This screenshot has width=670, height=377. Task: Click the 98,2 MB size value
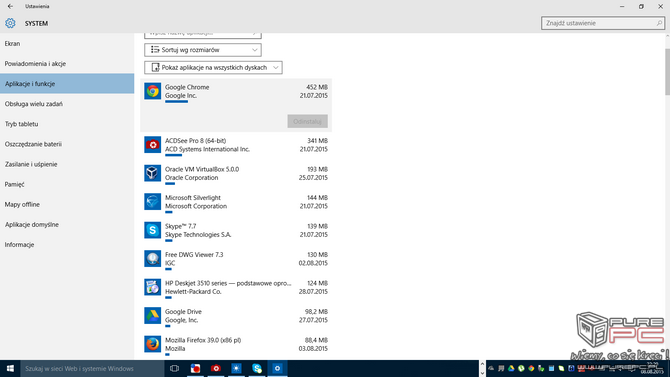316,312
